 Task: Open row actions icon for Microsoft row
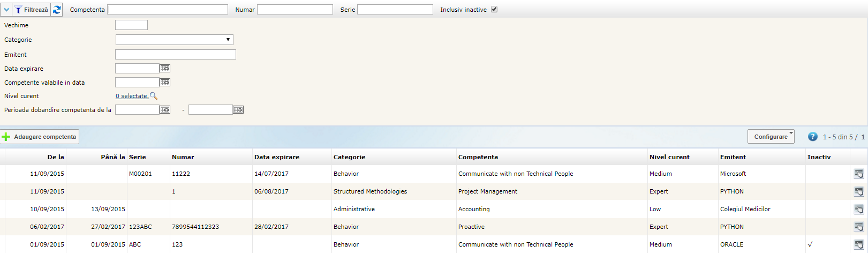tap(858, 174)
